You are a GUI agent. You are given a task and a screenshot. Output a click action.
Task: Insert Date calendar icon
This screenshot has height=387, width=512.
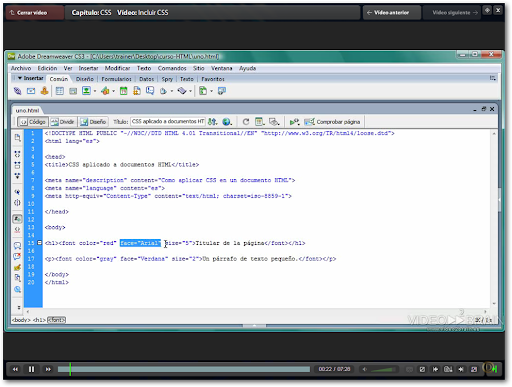pyautogui.click(x=124, y=91)
